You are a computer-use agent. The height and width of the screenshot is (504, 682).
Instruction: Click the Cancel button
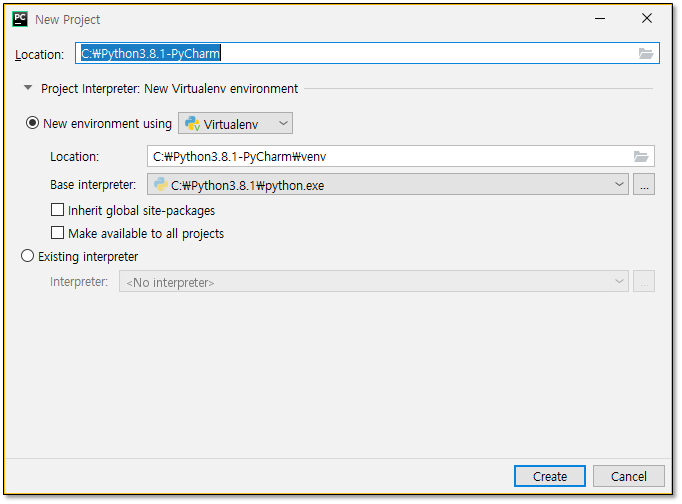coord(629,476)
